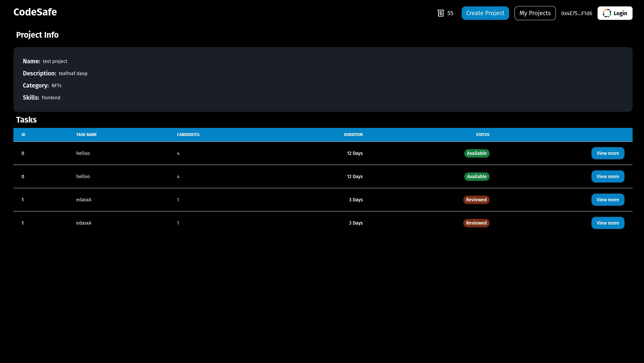The height and width of the screenshot is (363, 644).
Task: Click the task name edasxA in the upper row
Action: (x=84, y=200)
